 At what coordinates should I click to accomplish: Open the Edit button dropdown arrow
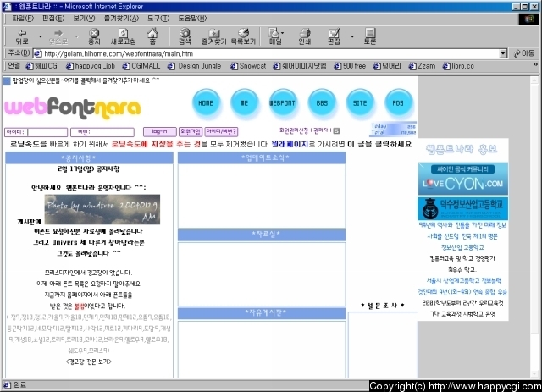click(x=352, y=36)
